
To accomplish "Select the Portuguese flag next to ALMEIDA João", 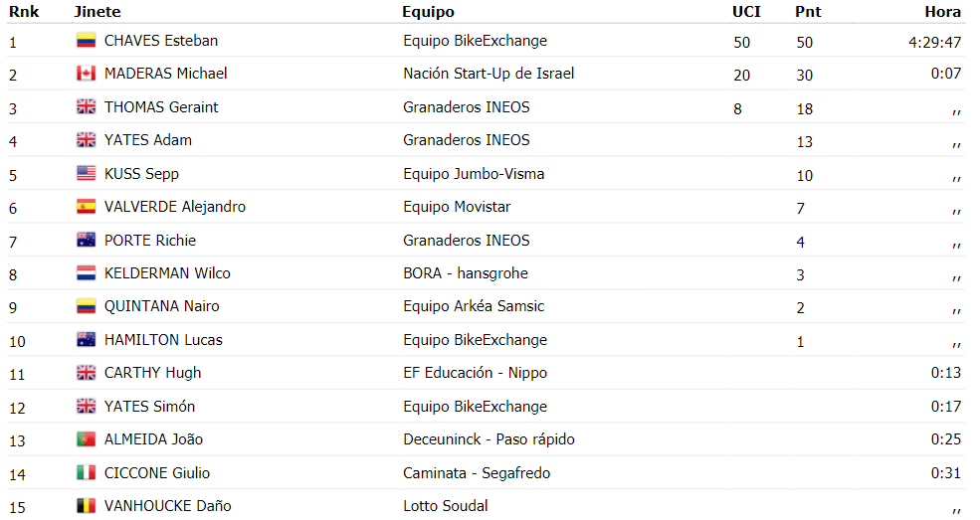I will click(x=86, y=439).
